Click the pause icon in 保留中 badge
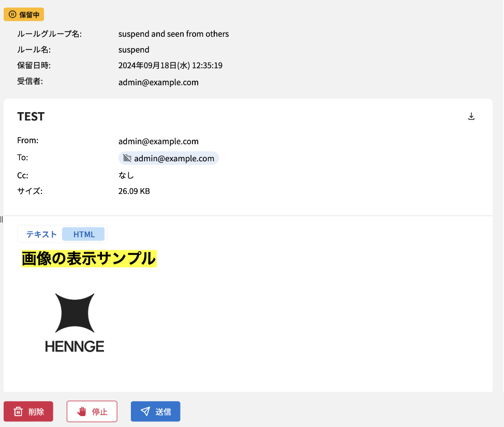Image resolution: width=504 pixels, height=427 pixels. [12, 14]
